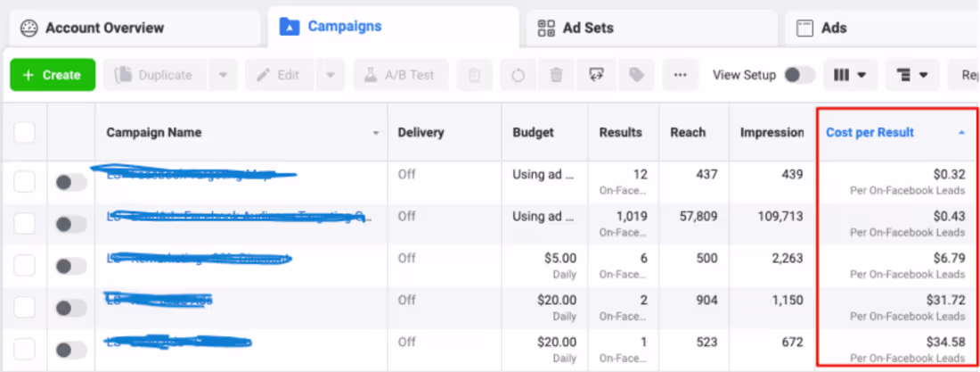Image resolution: width=980 pixels, height=372 pixels.
Task: Click the $6.79 cost per result value
Action: coord(949,259)
